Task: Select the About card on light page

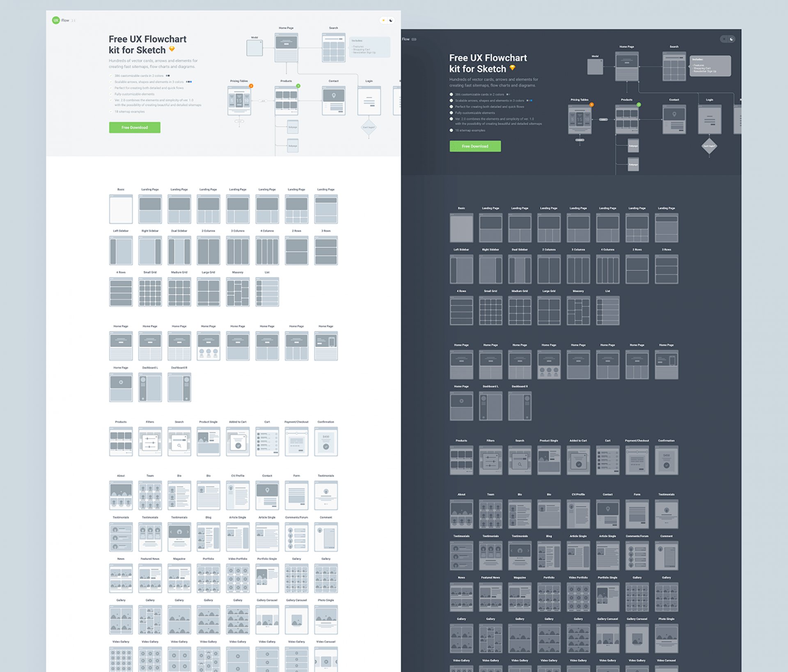Action: (121, 495)
